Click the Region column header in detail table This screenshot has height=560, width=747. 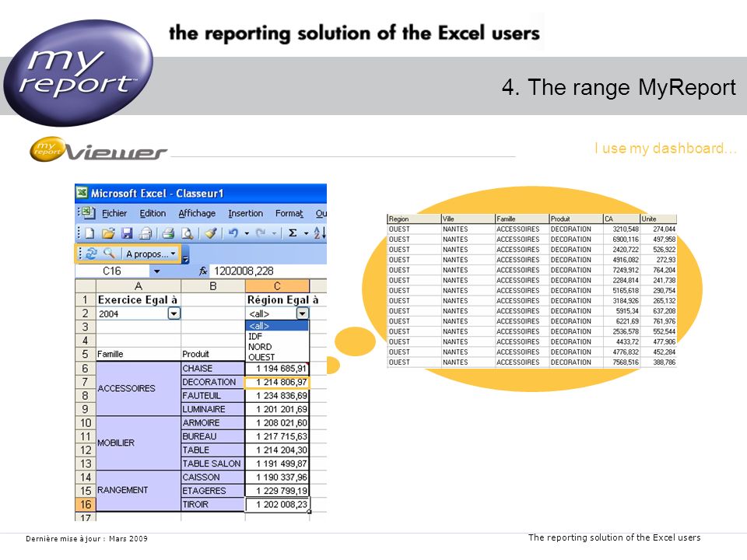click(x=413, y=219)
